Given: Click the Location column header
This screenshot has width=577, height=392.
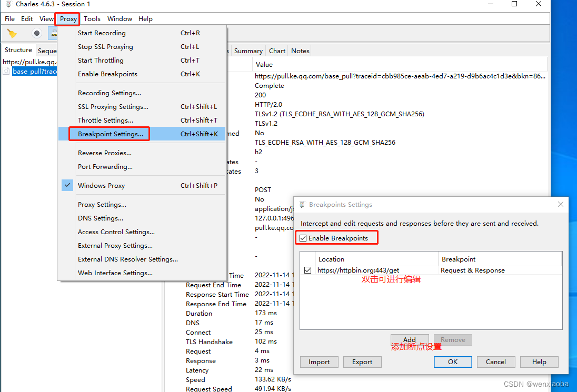Looking at the screenshot, I should click(x=376, y=259).
